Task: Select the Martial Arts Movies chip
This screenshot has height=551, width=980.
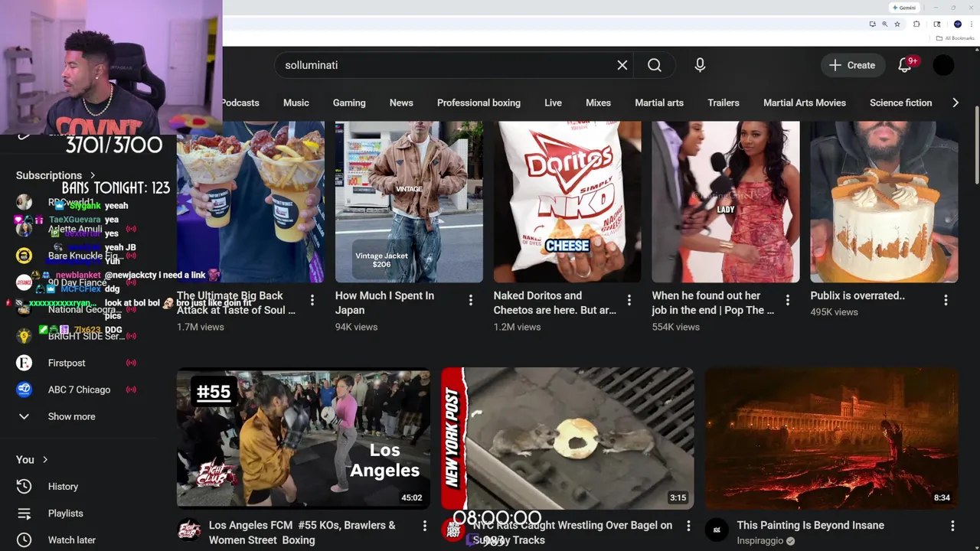Action: pos(805,103)
